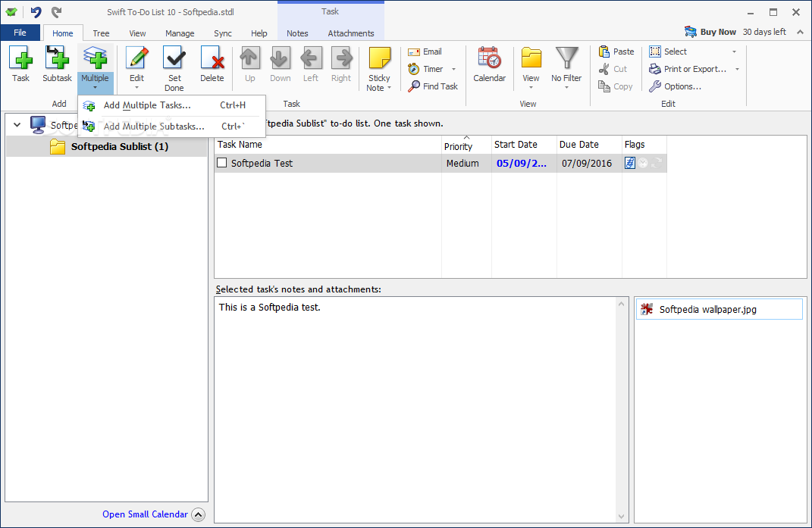
Task: Expand the small calendar round arrow
Action: point(199,514)
